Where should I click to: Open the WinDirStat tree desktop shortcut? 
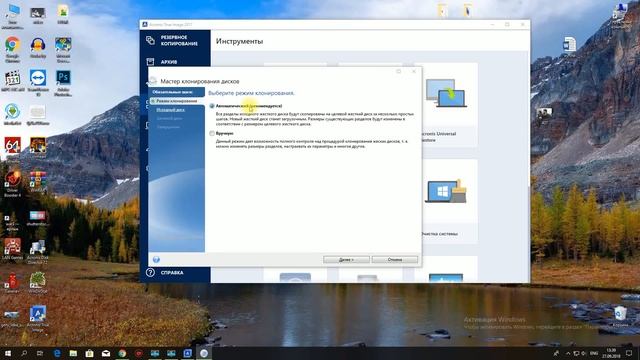[38, 280]
